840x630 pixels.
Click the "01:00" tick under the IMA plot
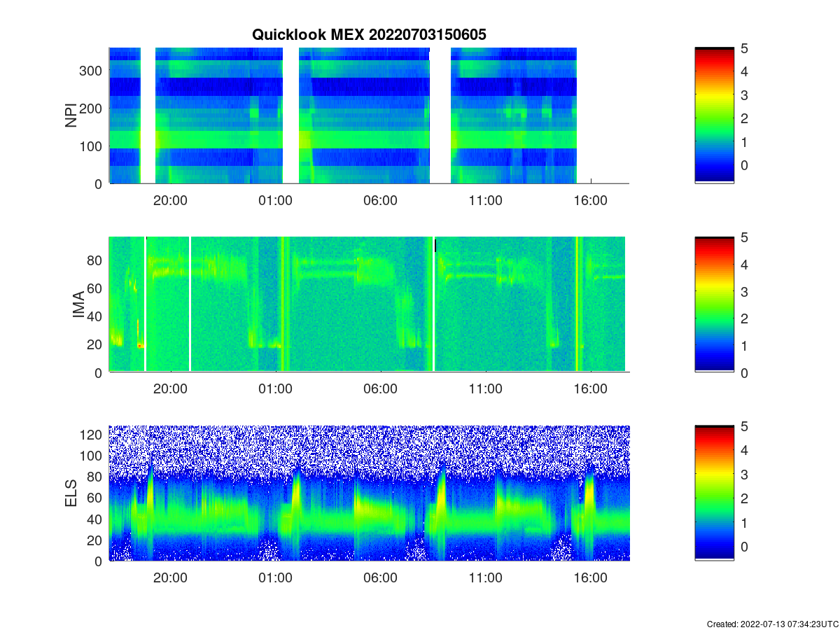coord(275,388)
